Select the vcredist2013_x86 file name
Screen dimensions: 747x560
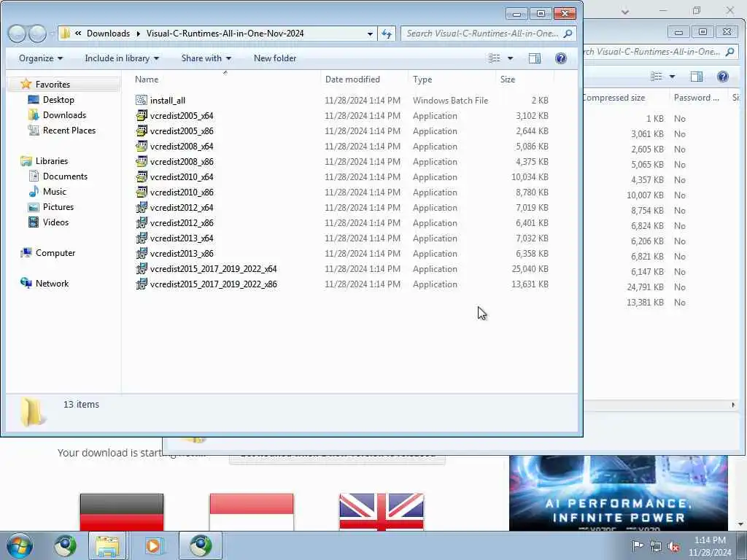point(182,253)
